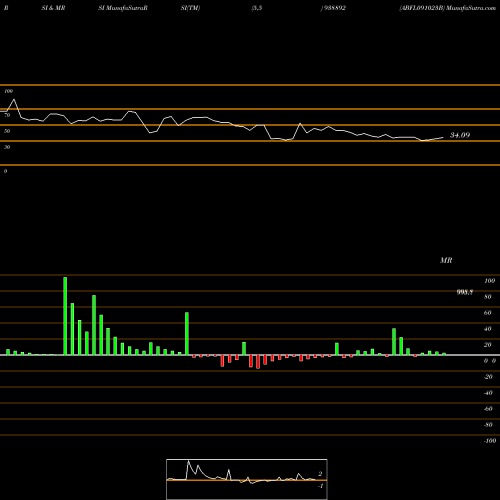Click the RSI axis label 50
This screenshot has height=500, width=500.
coord(7,131)
